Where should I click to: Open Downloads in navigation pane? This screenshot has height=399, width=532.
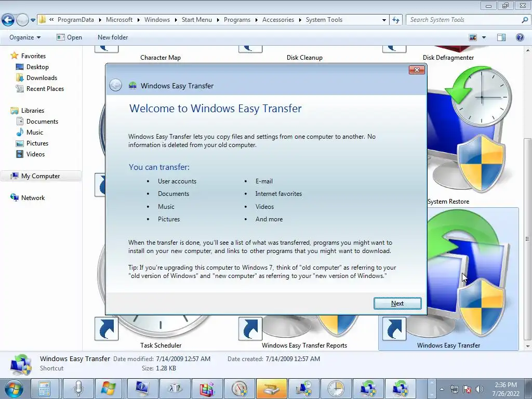42,78
